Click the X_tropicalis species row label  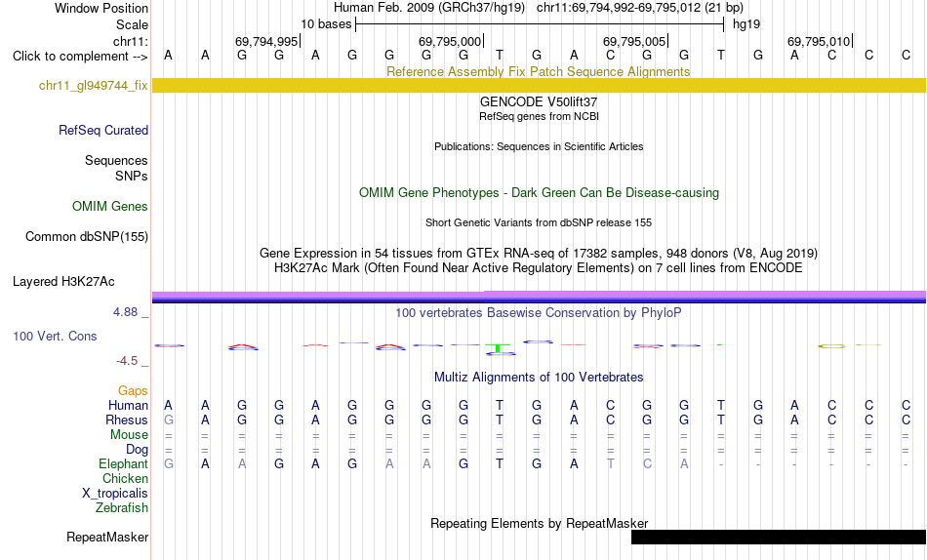(115, 494)
